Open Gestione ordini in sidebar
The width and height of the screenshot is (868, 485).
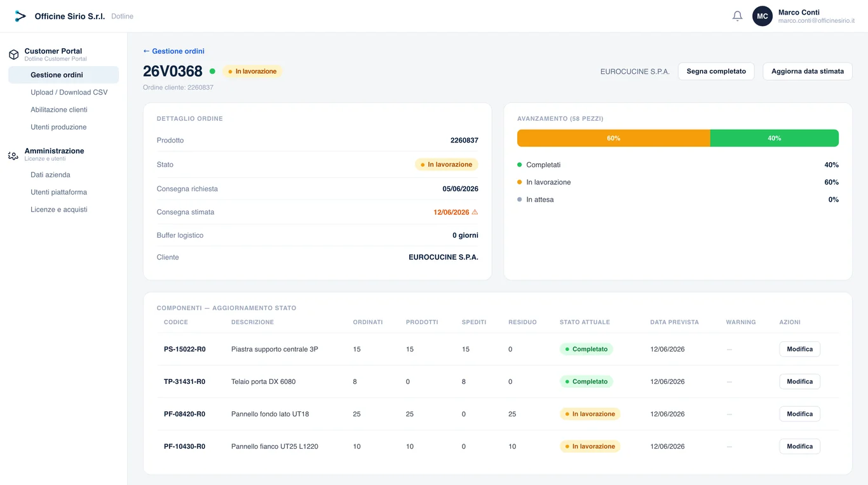tap(64, 75)
